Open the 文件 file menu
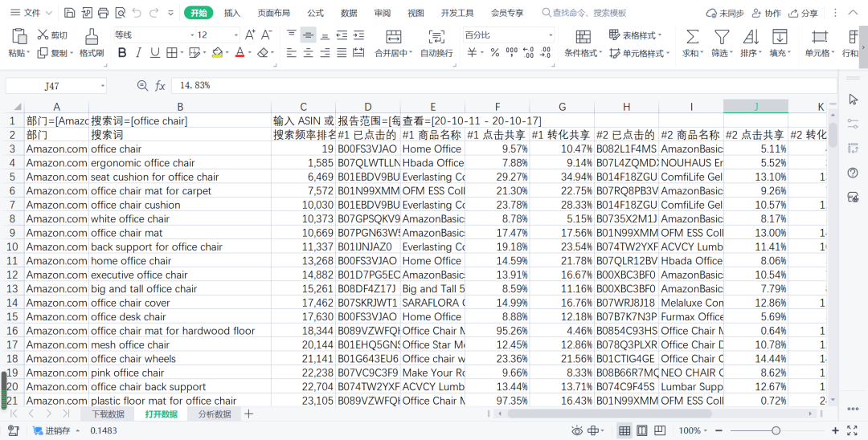Image resolution: width=868 pixels, height=440 pixels. (x=31, y=13)
